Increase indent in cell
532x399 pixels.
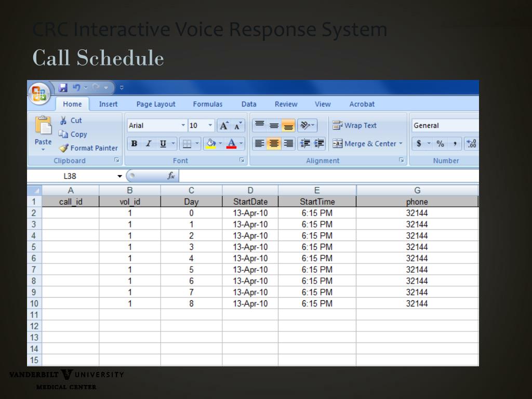[x=319, y=143]
